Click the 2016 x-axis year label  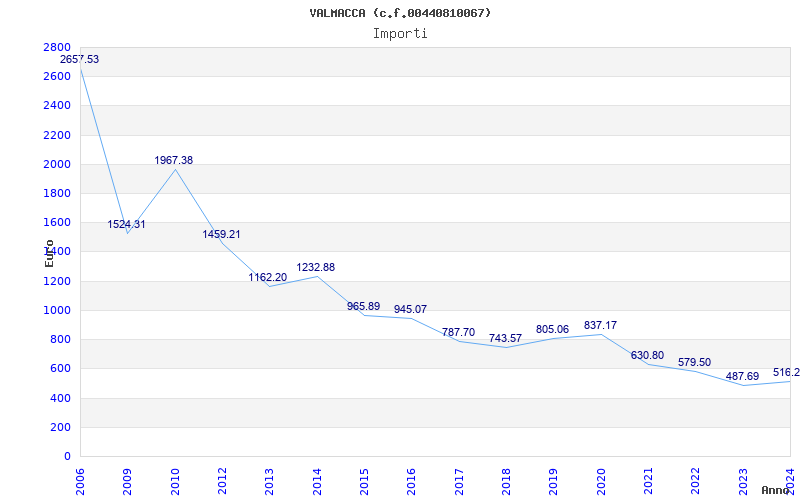[x=412, y=481]
